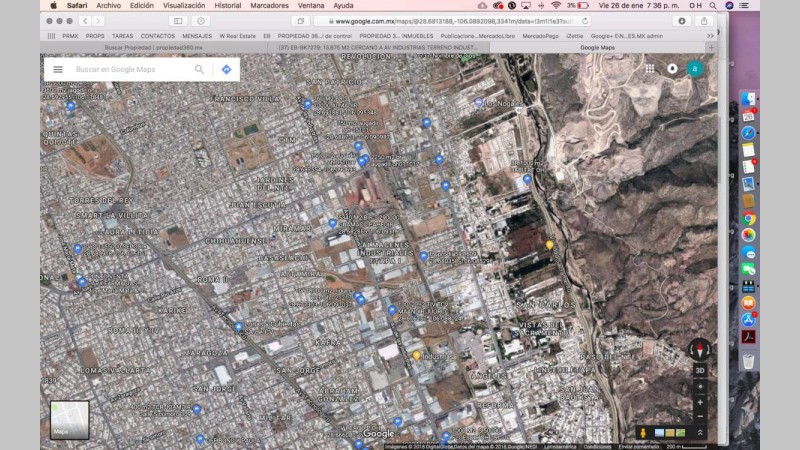Viewport: 800px width, 450px height.
Task: Open Spotlight search in menu bar
Action: click(713, 6)
